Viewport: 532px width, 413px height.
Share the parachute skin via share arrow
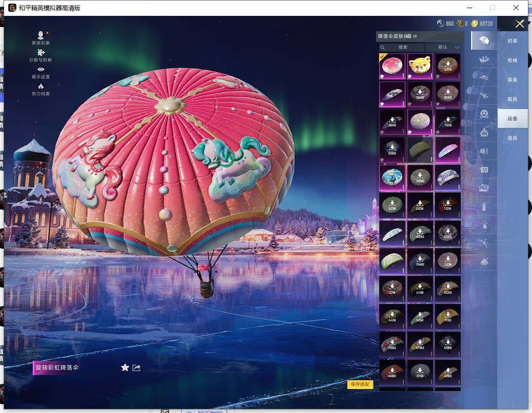click(137, 367)
